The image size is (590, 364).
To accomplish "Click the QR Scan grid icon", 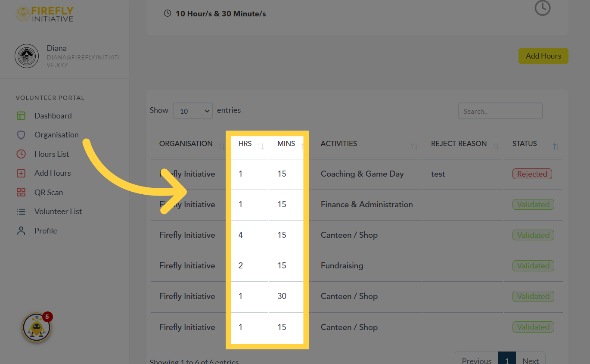I will [x=21, y=193].
